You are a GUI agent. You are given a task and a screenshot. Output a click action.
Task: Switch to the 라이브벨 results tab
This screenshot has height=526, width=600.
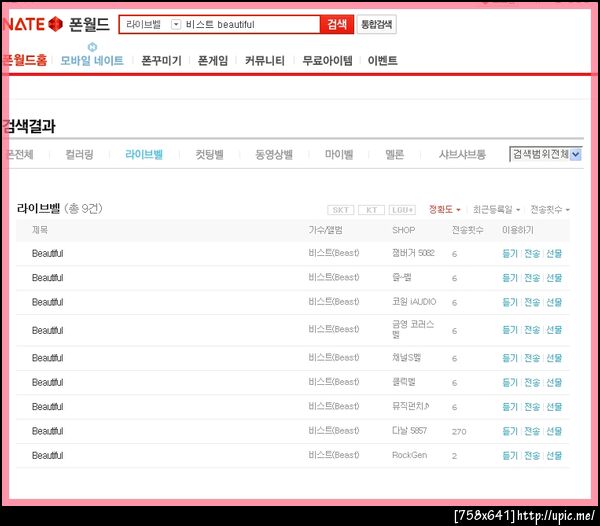tap(144, 155)
